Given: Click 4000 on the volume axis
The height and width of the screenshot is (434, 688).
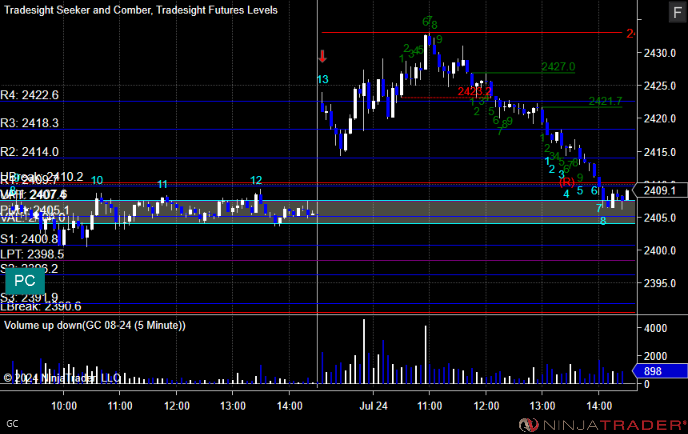Looking at the screenshot, I should (x=655, y=328).
